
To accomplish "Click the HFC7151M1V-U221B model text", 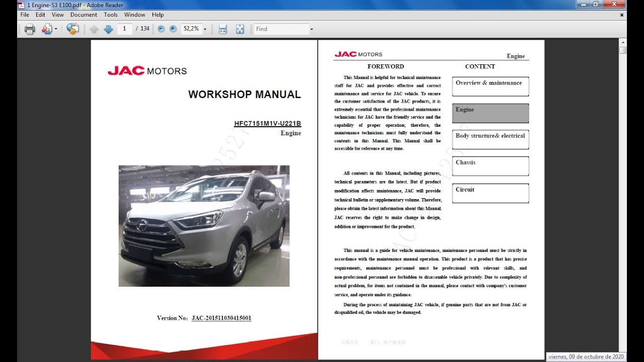I will coord(268,124).
